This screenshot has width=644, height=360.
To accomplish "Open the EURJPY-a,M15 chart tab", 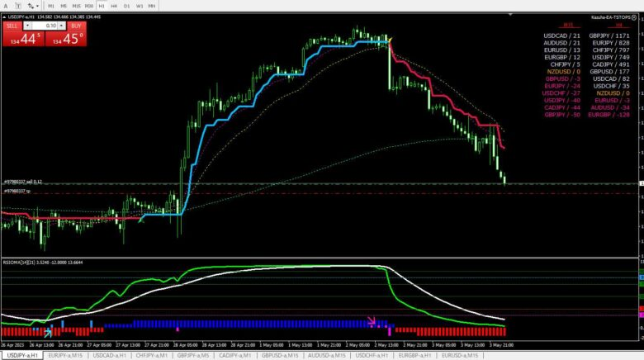I will pos(65,355).
